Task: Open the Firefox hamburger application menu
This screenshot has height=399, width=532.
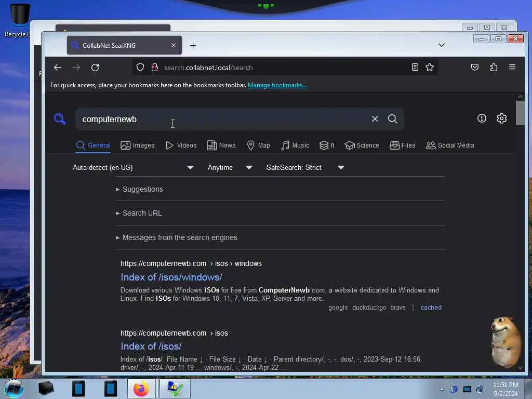Action: (512, 67)
